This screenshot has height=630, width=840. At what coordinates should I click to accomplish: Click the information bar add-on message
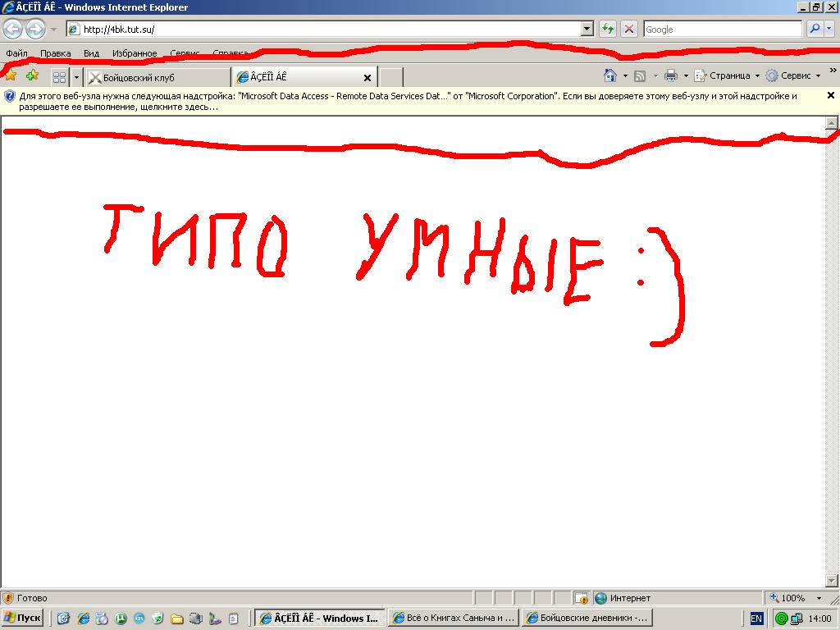pyautogui.click(x=409, y=101)
